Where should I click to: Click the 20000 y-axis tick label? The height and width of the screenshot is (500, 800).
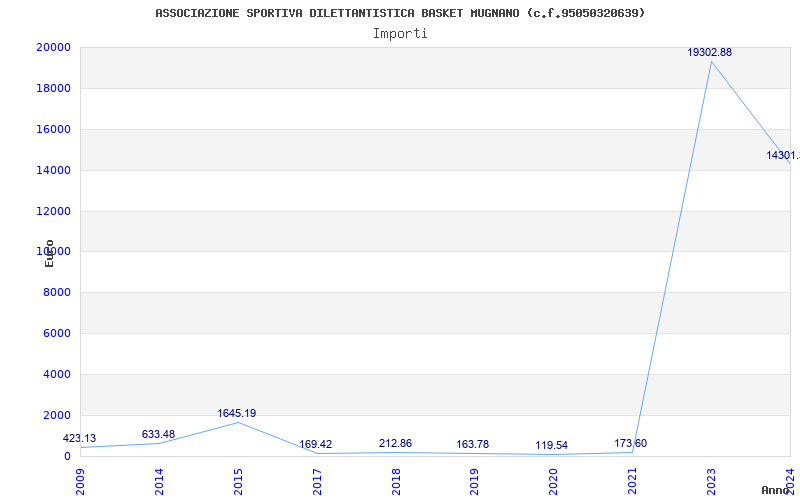(x=53, y=47)
